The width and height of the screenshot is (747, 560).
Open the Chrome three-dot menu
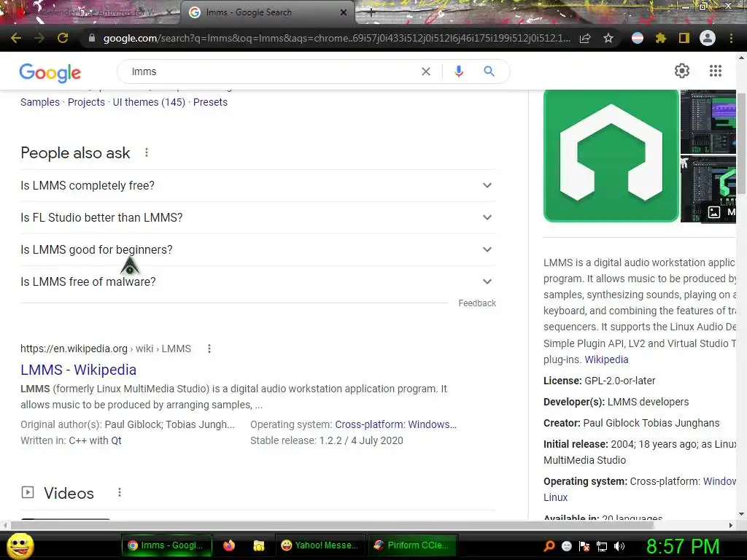pyautogui.click(x=731, y=38)
